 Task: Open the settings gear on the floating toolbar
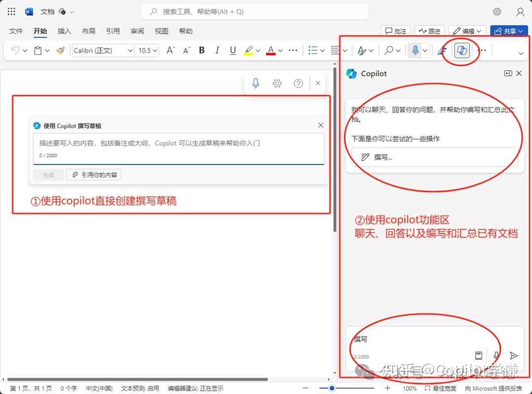point(277,83)
